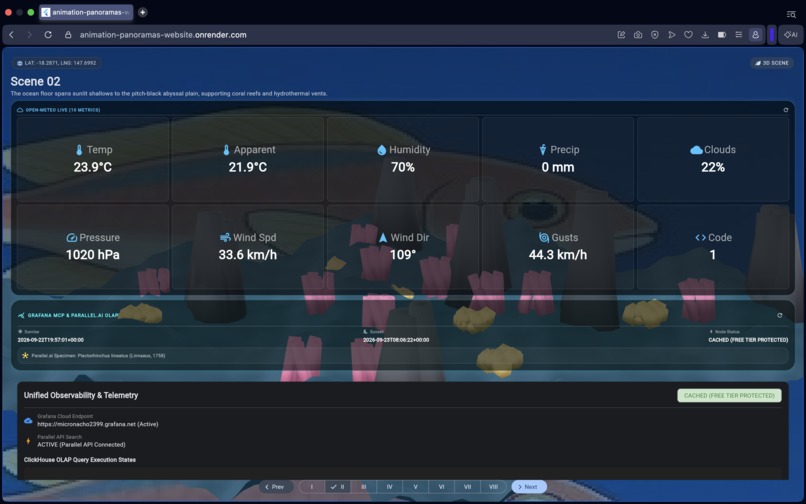The image size is (806, 504).
Task: Select scene VII in pagination
Action: pos(467,487)
